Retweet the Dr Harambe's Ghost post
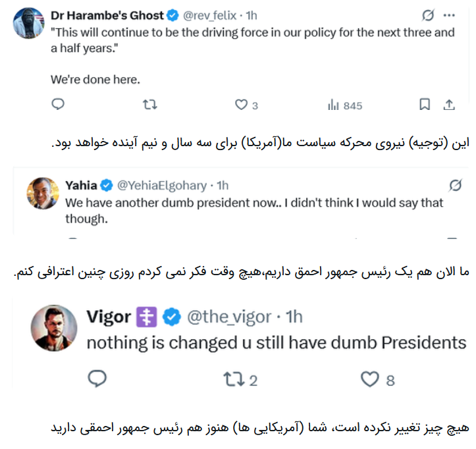This screenshot has width=476, height=449. point(150,105)
